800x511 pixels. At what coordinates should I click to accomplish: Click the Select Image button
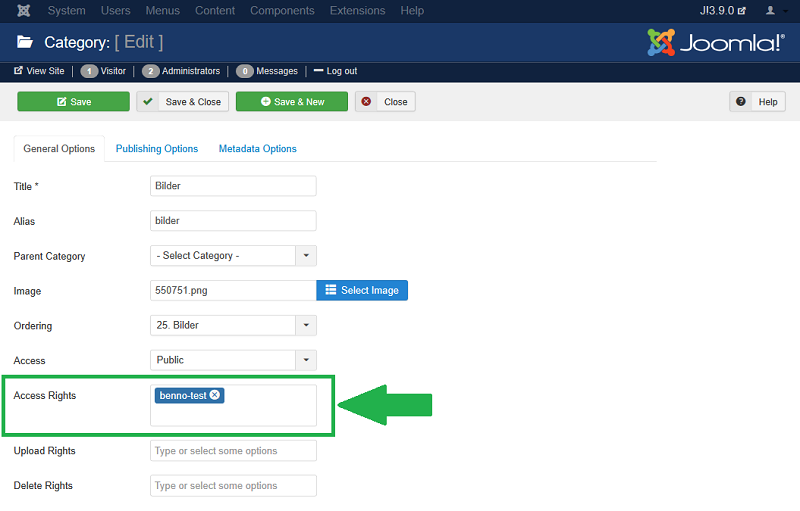pyautogui.click(x=362, y=290)
